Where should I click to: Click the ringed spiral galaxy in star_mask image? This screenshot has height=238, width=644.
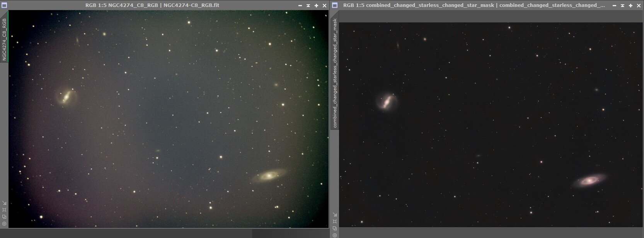pos(590,180)
